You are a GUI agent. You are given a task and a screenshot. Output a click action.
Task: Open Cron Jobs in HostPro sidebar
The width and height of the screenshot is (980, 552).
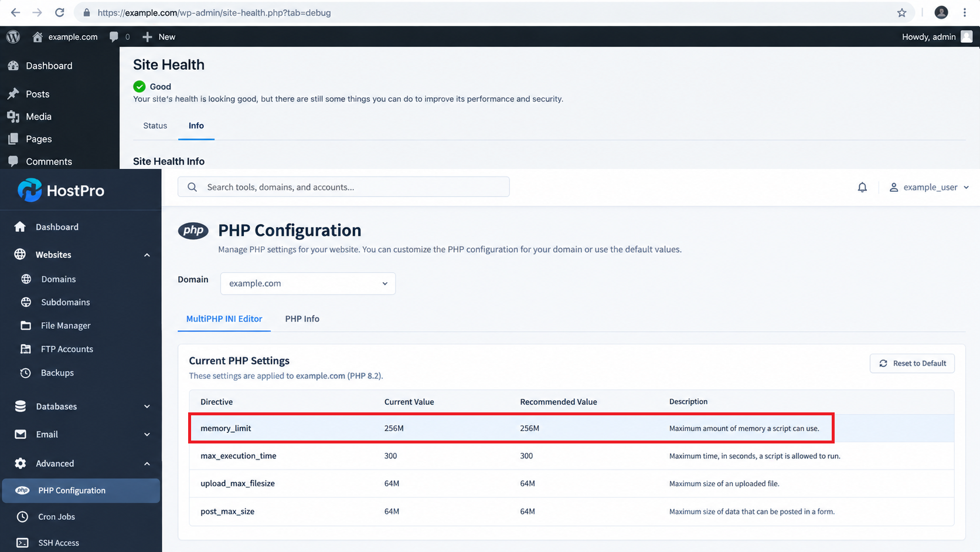[56, 517]
